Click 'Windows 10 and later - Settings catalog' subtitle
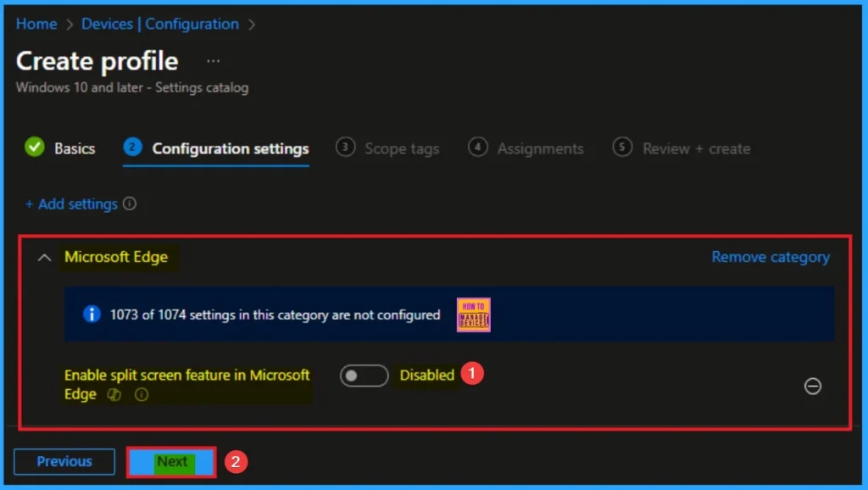868x490 pixels. [132, 87]
